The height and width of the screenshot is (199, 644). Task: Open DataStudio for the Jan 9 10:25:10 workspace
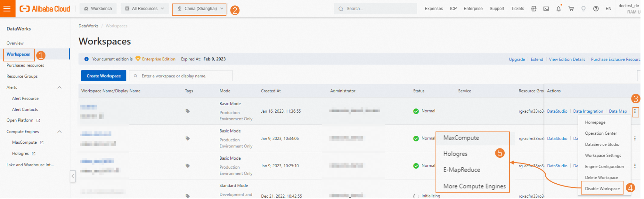point(557,166)
